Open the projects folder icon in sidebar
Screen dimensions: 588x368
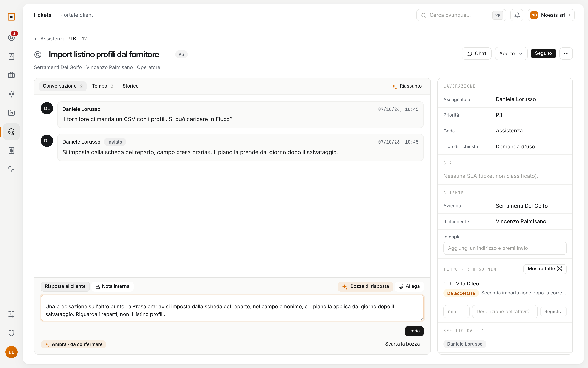11,113
